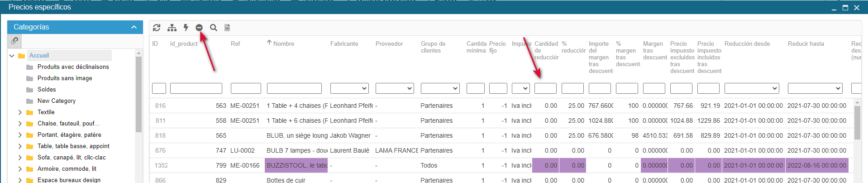The width and height of the screenshot is (868, 183).
Task: Collapse the Categorías panel with chevron
Action: click(x=134, y=27)
